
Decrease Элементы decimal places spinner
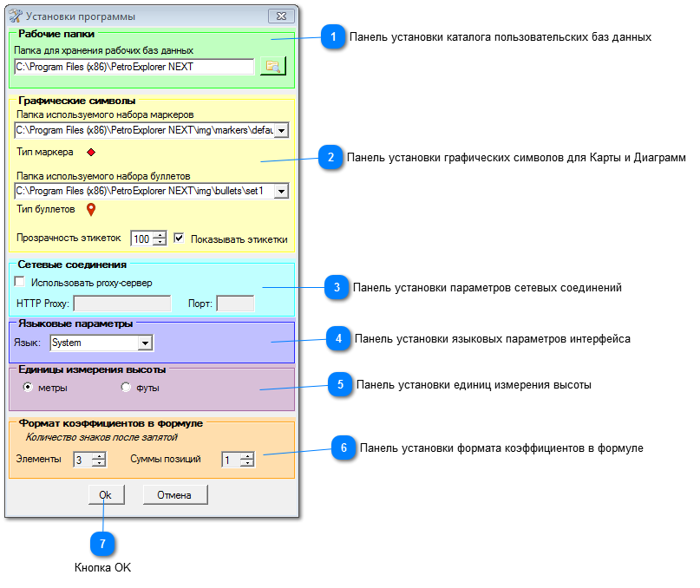99,463
